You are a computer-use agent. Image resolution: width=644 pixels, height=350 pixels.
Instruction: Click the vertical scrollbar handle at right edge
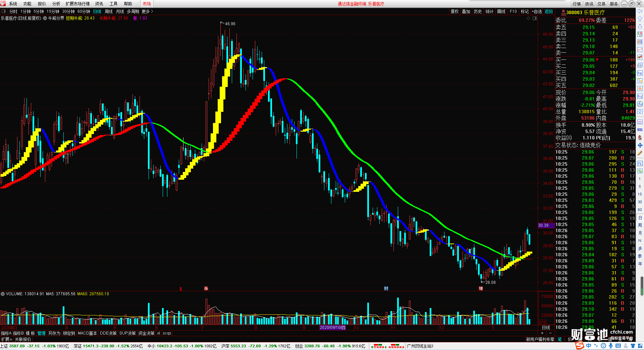(642, 286)
